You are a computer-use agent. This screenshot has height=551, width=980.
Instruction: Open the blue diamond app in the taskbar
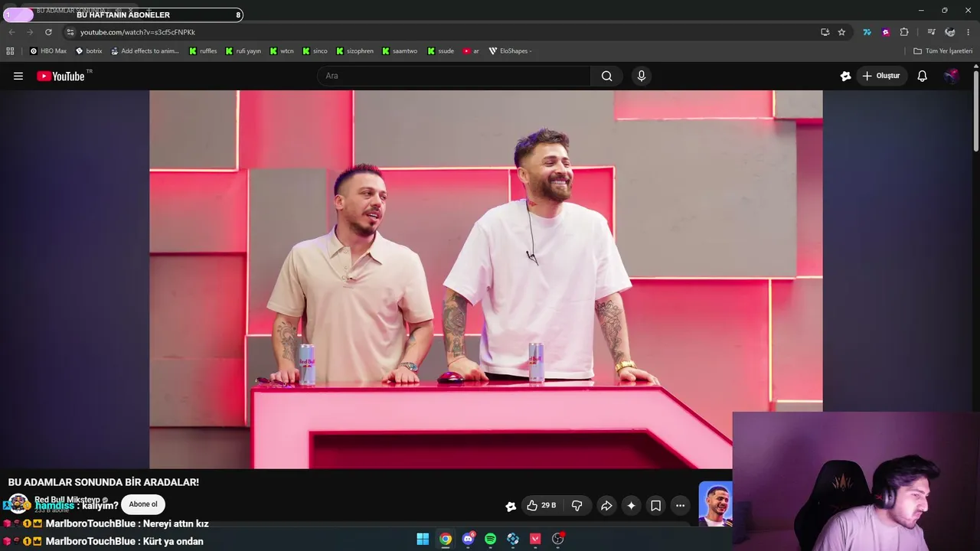point(513,539)
